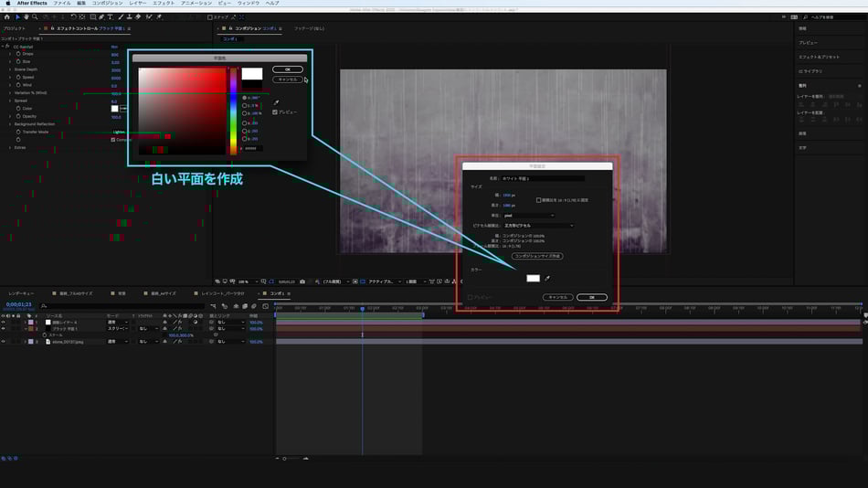
Task: Hide the stone_00137.jpeg layer with eye icon
Action: click(3, 342)
